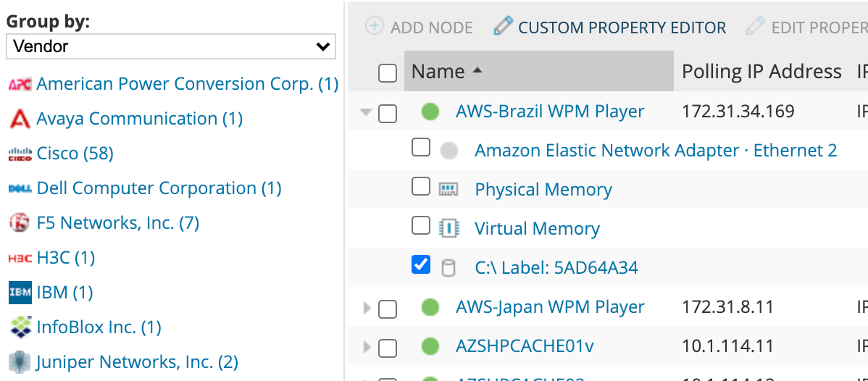Open the Group by Vendor dropdown
This screenshot has width=868, height=381.
(171, 47)
